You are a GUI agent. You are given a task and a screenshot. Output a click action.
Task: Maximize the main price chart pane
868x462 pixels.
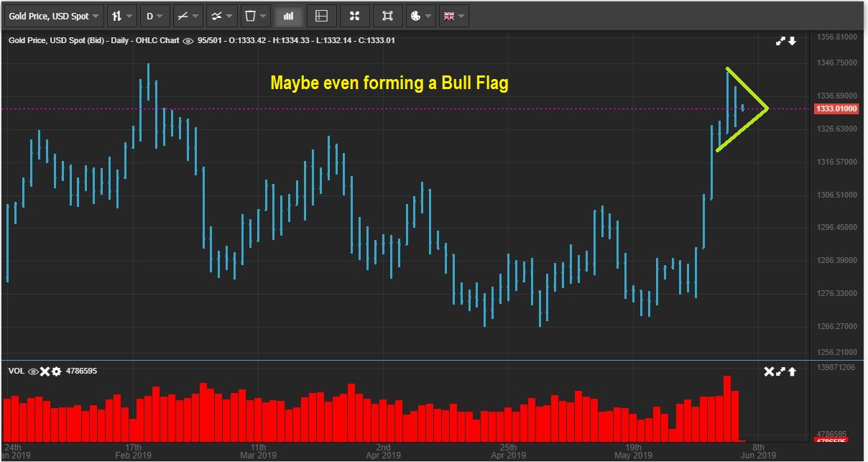point(780,41)
